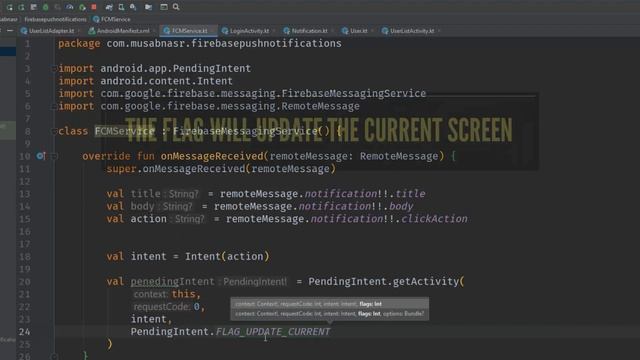Click the fold end marker at line 26
The width and height of the screenshot is (640, 360).
click(x=54, y=356)
